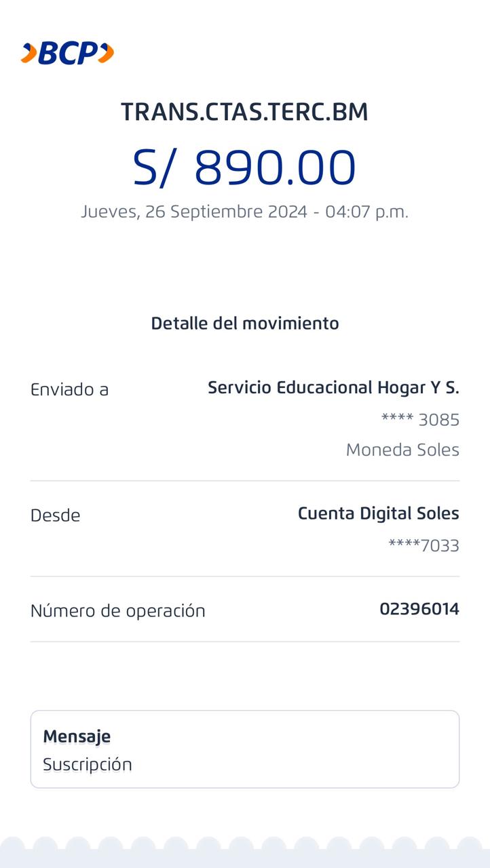The width and height of the screenshot is (490, 868).
Task: Select operation number 02396014
Action: coord(419,609)
